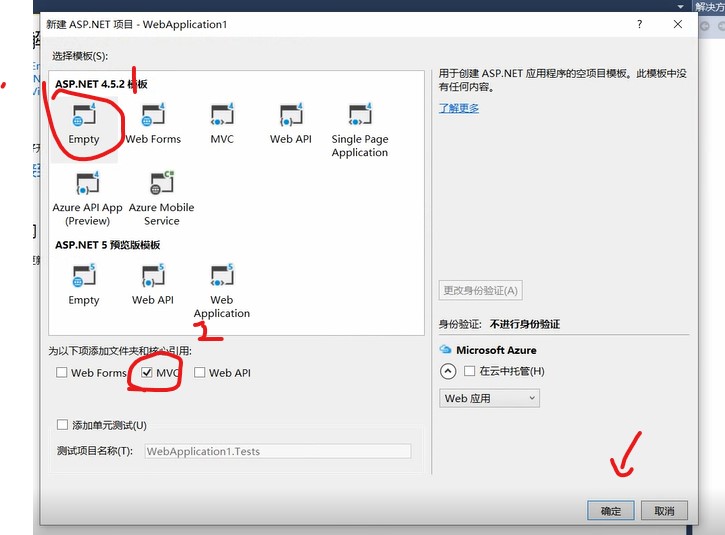Choose Single Page Application template
Screen dimensions: 725x535
[360, 131]
